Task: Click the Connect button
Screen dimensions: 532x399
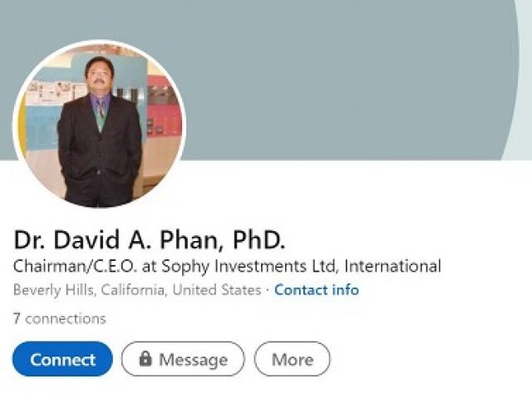Action: point(62,359)
